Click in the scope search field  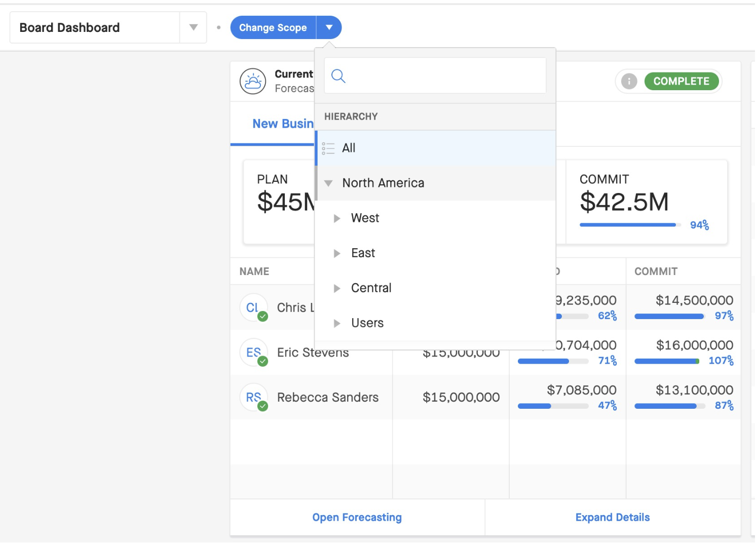pyautogui.click(x=435, y=75)
